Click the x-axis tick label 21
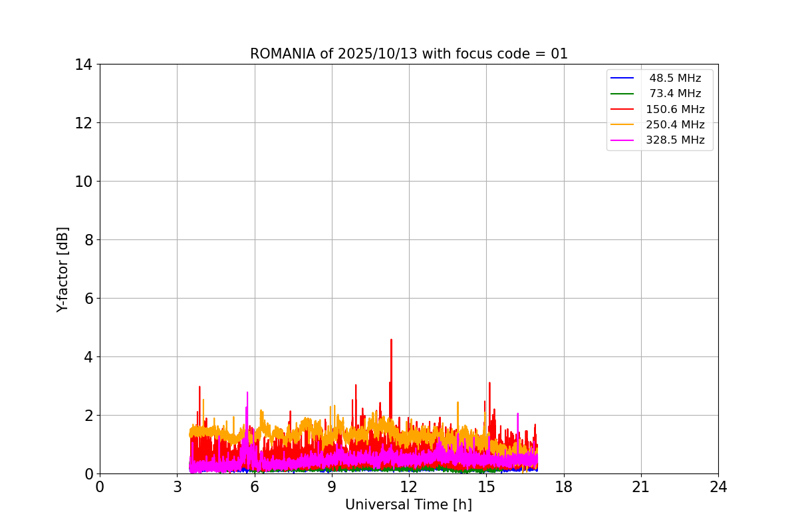Screen dimensions: 798x532 [x=641, y=487]
